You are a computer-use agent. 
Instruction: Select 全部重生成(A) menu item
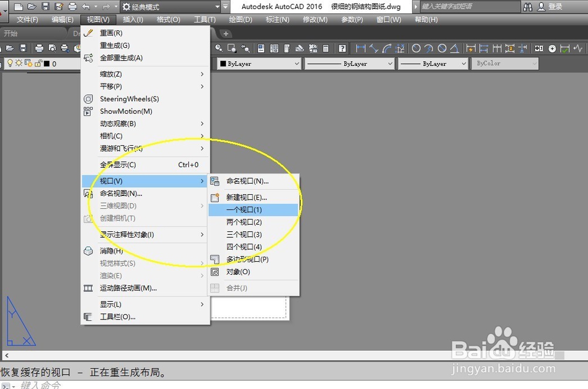pos(145,58)
